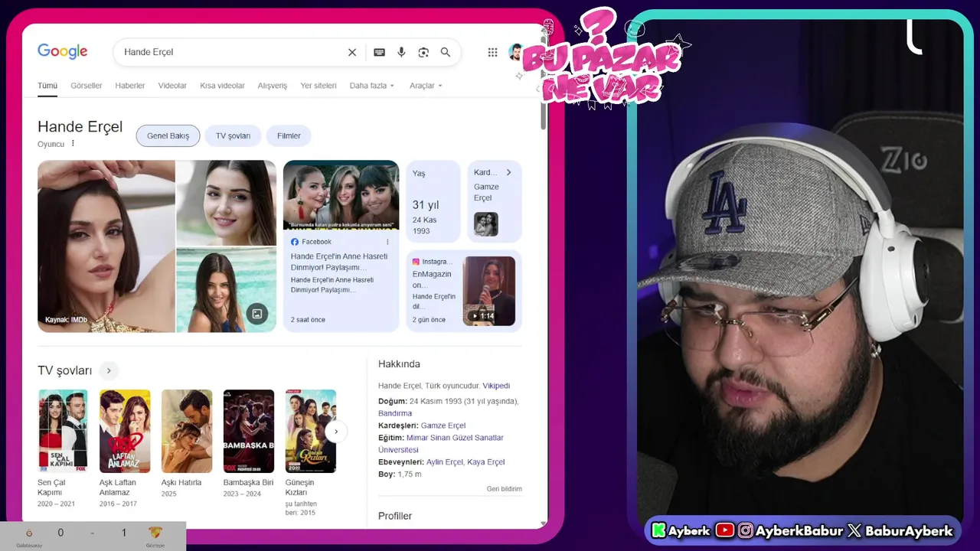Click the Göztepe crest in score overlay
980x551 pixels.
(155, 533)
